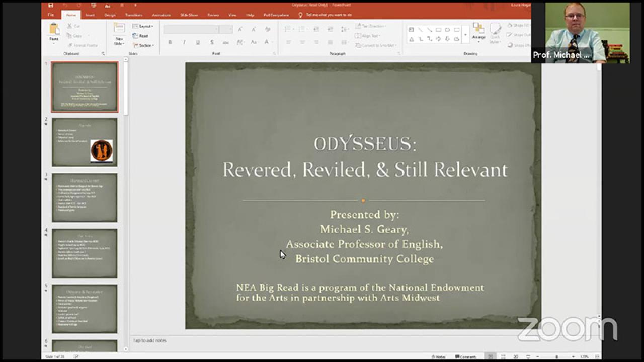Click Tell me what you want to do
644x362 pixels.
coord(325,15)
